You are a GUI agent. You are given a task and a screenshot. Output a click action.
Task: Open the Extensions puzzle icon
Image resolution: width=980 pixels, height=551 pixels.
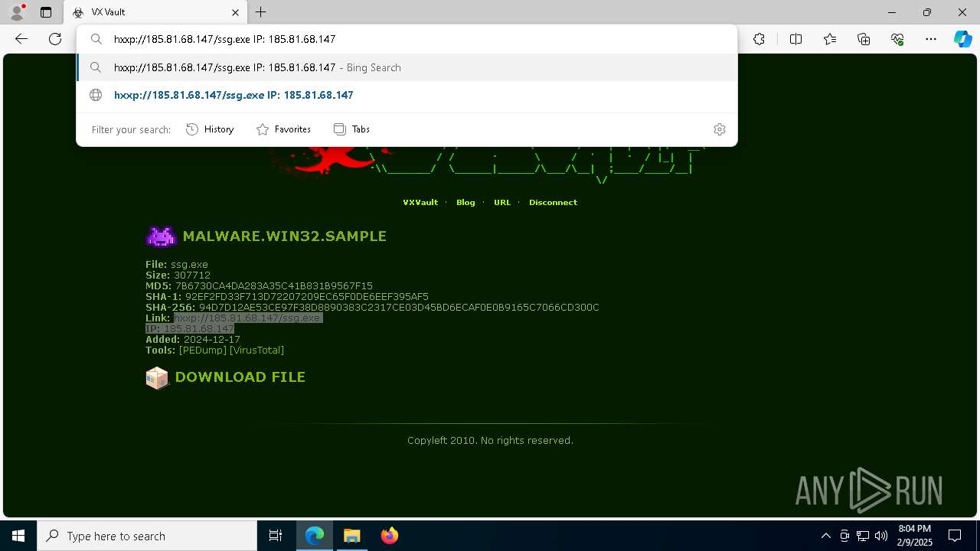[759, 39]
